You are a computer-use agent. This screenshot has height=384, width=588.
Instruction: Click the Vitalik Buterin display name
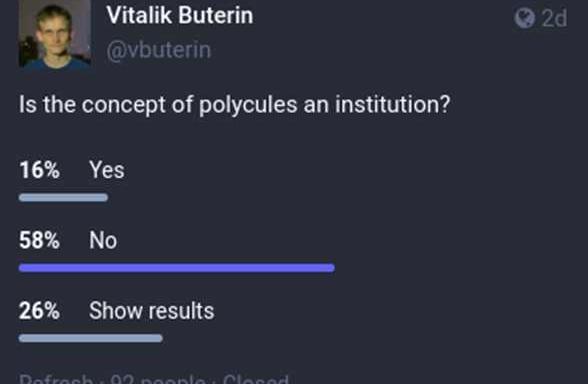[x=180, y=15]
